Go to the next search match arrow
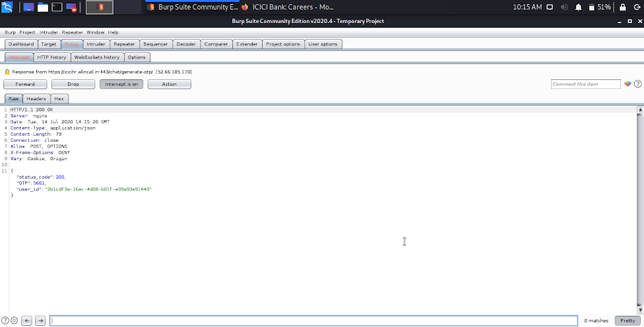This screenshot has height=327, width=644. (40, 320)
